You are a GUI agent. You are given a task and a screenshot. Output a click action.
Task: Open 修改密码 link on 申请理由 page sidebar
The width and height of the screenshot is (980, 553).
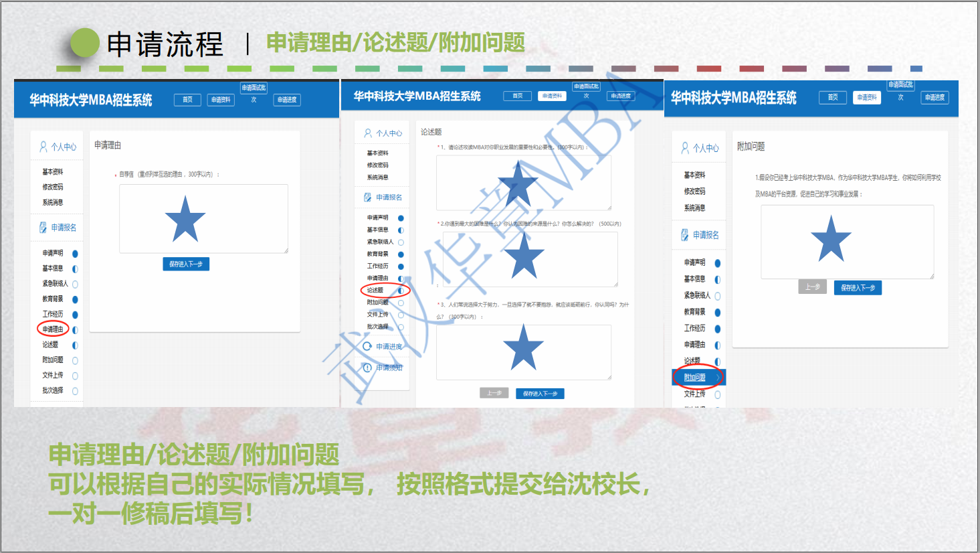53,187
